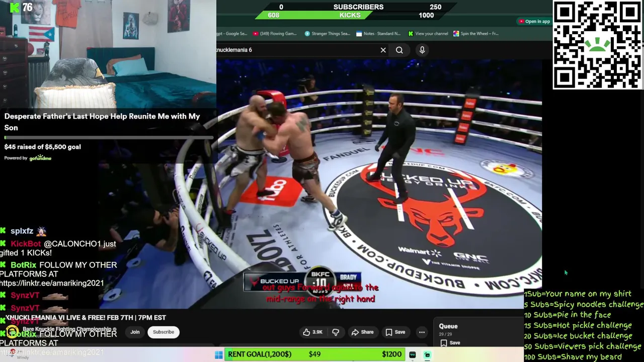The width and height of the screenshot is (644, 362).
Task: Open the Windows Start menu
Action: (x=218, y=355)
